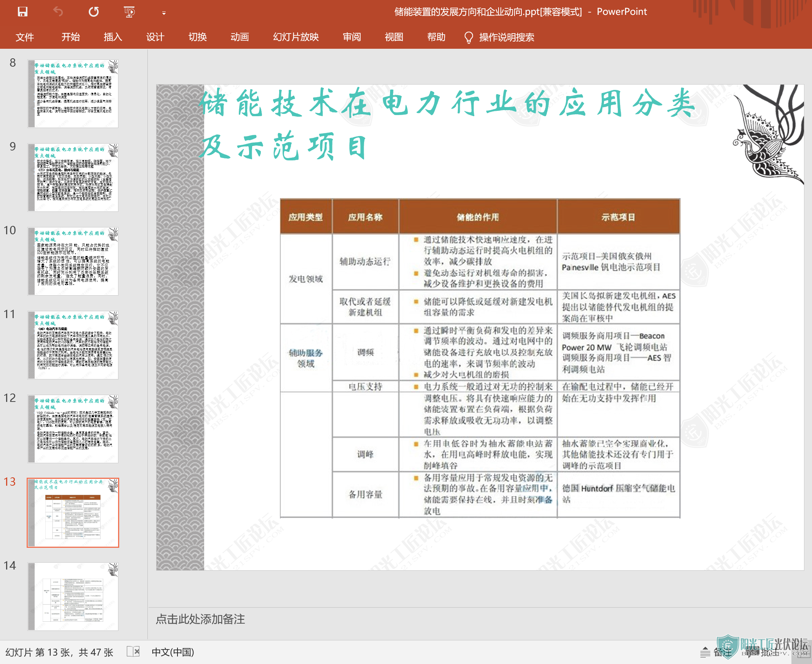This screenshot has height=664, width=812.
Task: Click the spell check icon in status bar
Action: (x=133, y=651)
